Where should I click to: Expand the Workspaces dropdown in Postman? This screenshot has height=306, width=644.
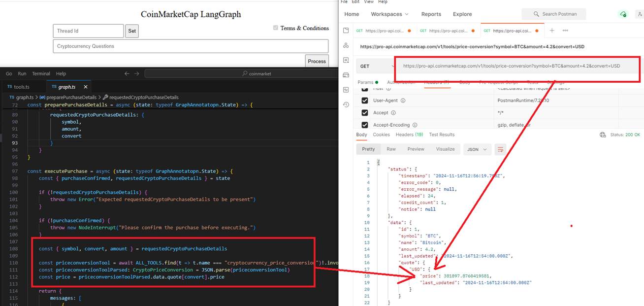(390, 14)
